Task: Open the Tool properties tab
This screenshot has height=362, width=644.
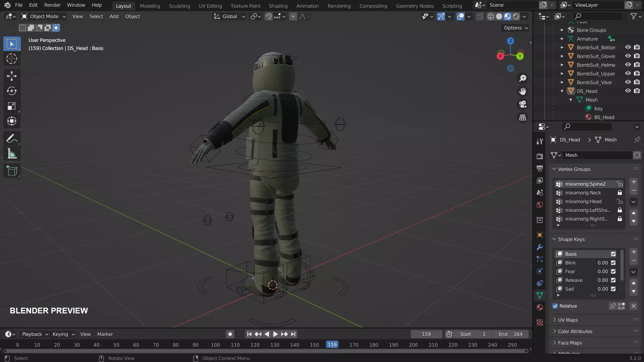Action: (x=540, y=141)
